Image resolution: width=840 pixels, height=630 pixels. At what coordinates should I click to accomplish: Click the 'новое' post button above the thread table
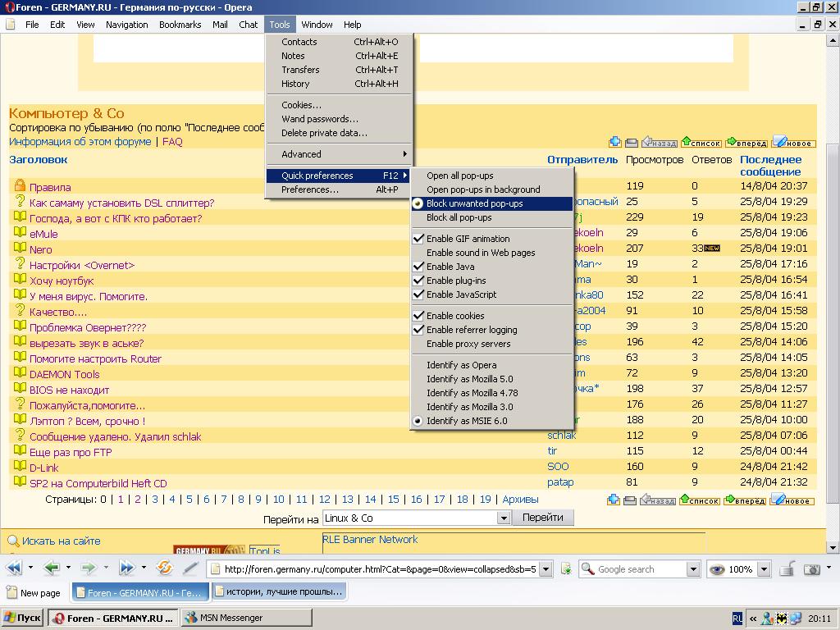click(794, 141)
